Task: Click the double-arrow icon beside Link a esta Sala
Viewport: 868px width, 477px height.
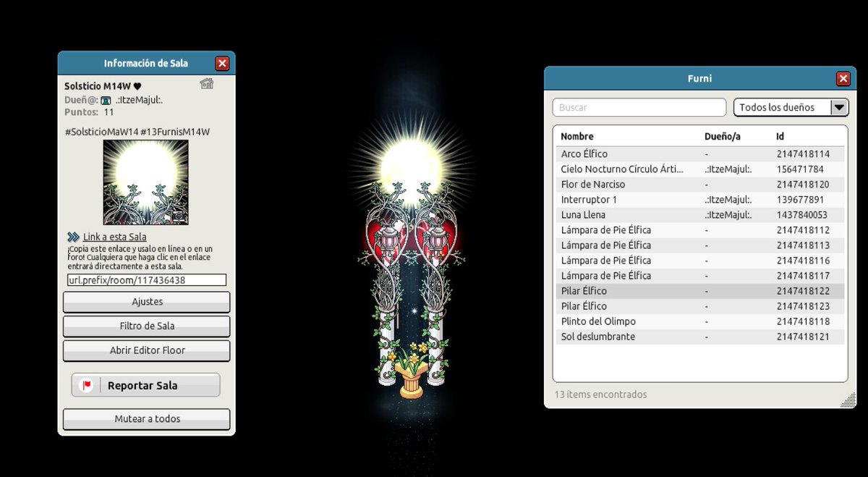Action: pyautogui.click(x=73, y=237)
